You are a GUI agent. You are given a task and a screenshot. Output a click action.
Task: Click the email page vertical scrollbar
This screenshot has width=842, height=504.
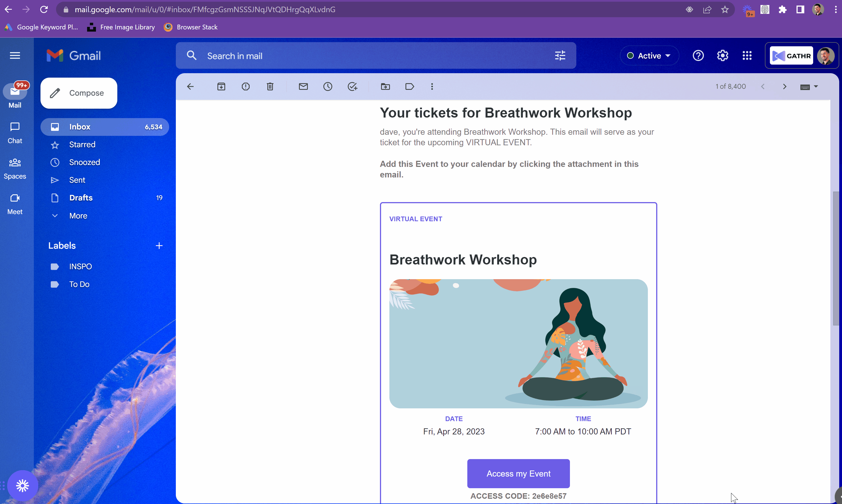836,258
